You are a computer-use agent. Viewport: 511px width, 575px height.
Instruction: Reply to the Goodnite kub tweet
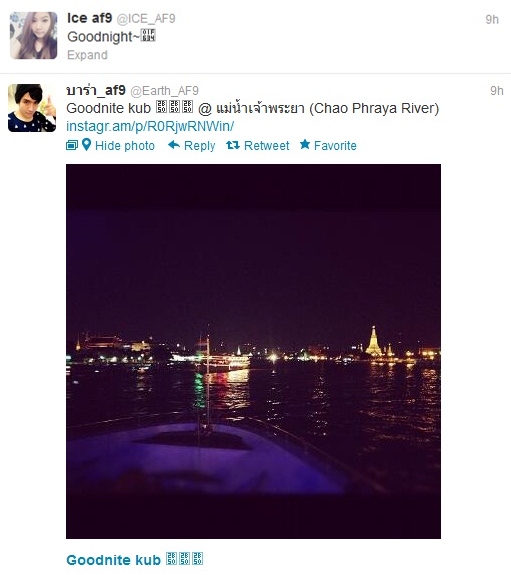pos(200,146)
